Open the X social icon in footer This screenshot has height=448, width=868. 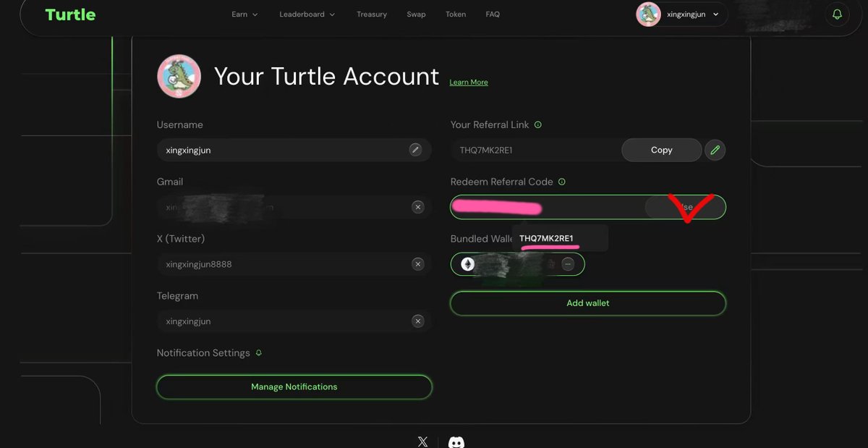point(422,441)
